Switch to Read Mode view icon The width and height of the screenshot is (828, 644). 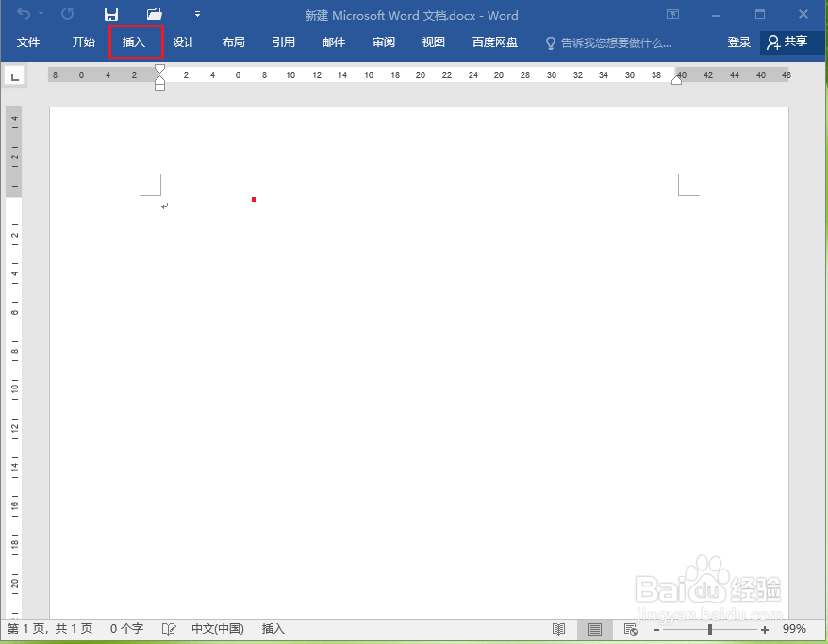(558, 629)
